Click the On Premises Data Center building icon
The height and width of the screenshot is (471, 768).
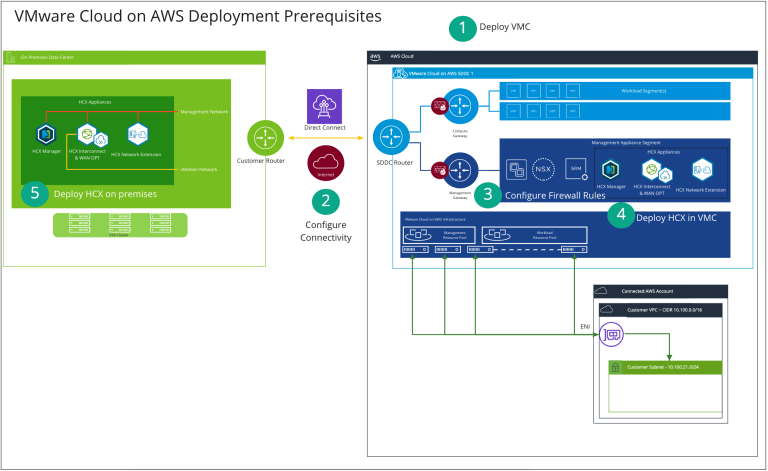point(10,58)
